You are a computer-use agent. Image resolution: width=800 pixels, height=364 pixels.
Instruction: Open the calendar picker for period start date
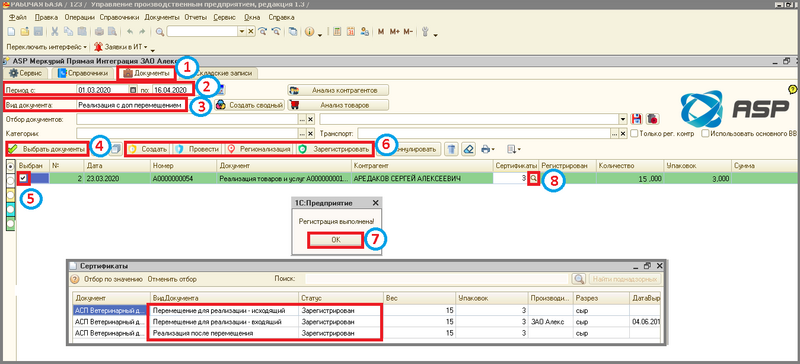point(133,89)
